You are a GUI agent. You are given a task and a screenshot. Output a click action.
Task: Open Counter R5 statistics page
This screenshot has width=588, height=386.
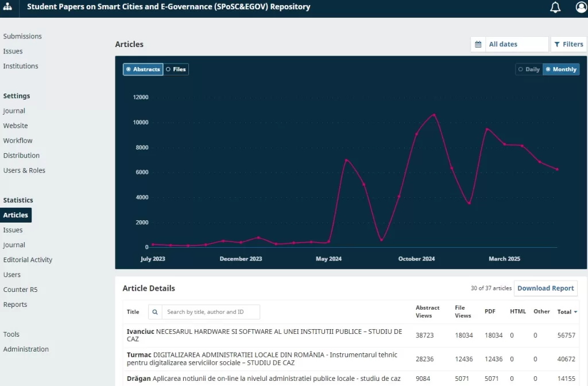pos(20,290)
